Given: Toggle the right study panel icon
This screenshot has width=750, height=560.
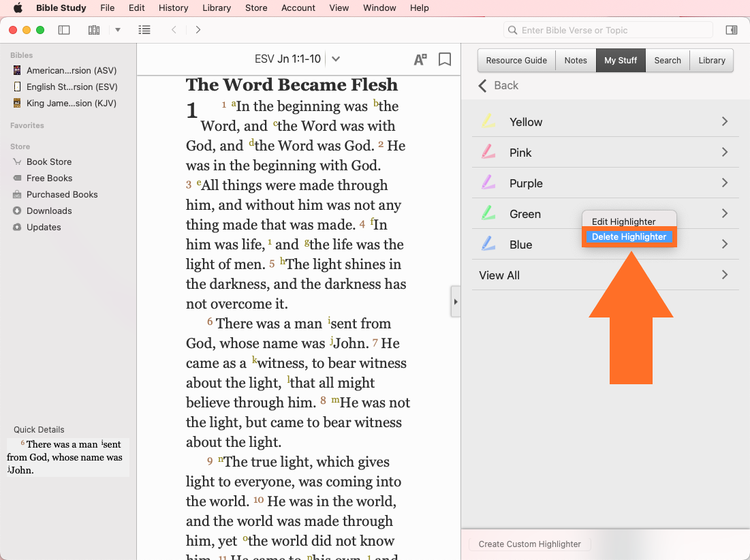Looking at the screenshot, I should [x=731, y=30].
